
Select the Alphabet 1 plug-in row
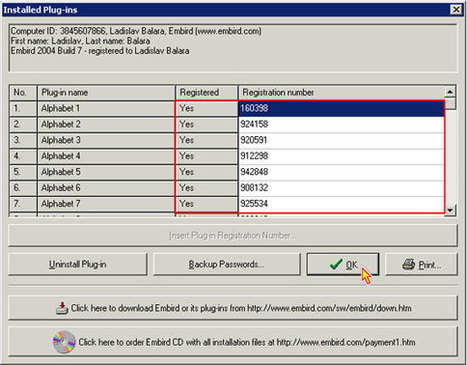tap(227, 108)
